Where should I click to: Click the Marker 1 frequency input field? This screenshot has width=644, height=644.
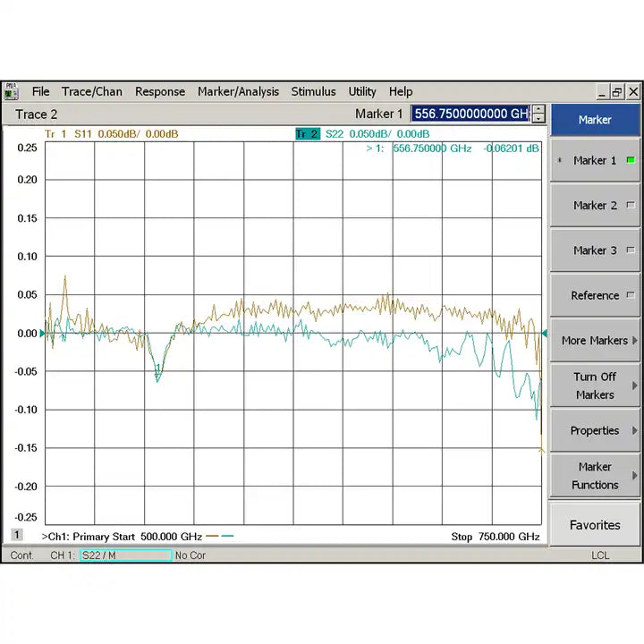pyautogui.click(x=470, y=114)
